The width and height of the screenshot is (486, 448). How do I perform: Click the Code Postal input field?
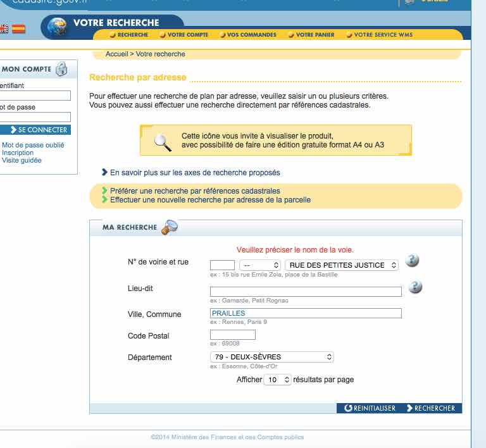pos(232,335)
